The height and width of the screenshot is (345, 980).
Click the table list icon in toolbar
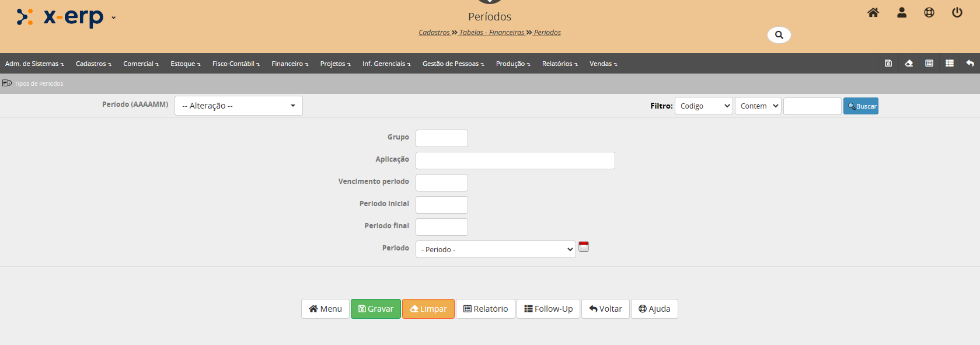[x=950, y=64]
